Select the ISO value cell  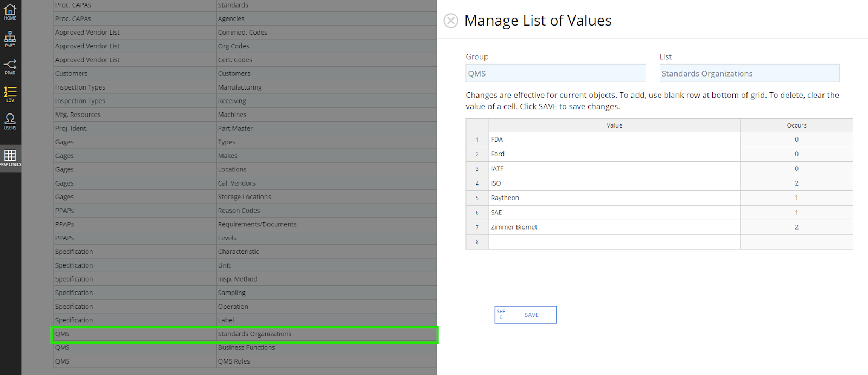click(614, 183)
